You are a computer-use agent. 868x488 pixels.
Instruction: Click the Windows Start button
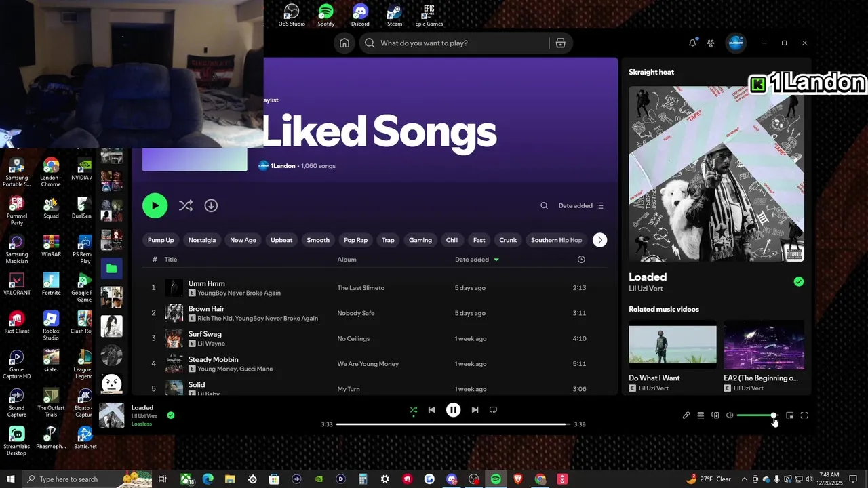(x=11, y=479)
